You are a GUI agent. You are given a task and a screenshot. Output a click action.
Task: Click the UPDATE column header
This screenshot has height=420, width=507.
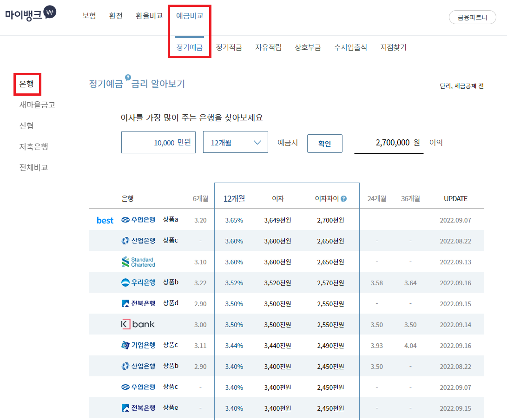tap(455, 199)
